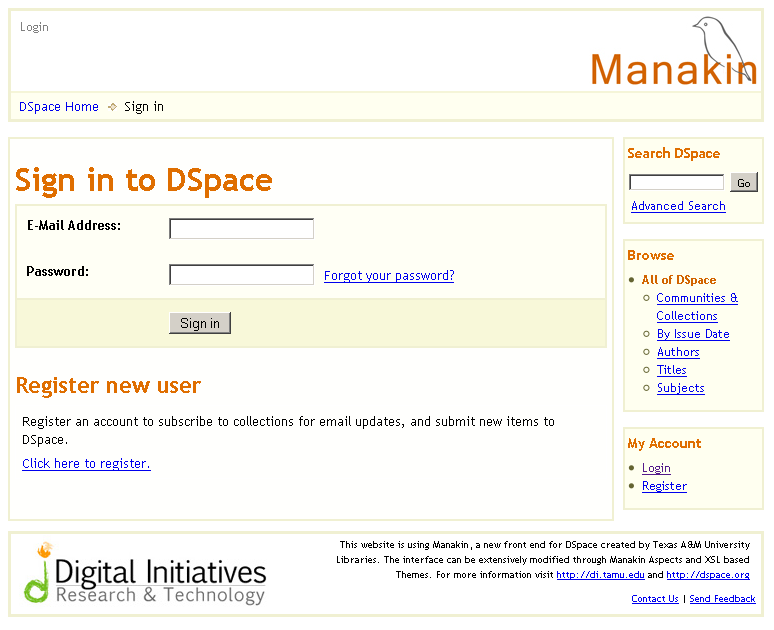The width and height of the screenshot is (774, 630).
Task: Browse by Authors
Action: [678, 352]
